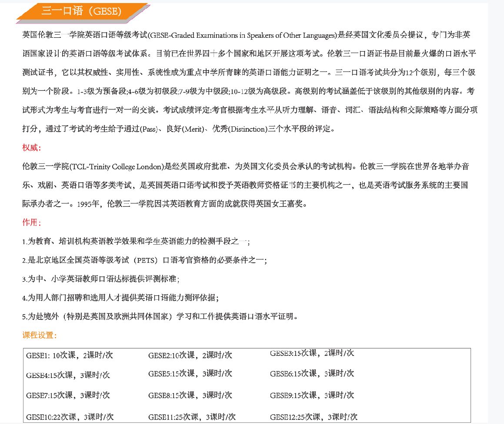Image resolution: width=504 pixels, height=424 pixels.
Task: Click the text (TCL-Trinity College London)
Action: click(117, 166)
